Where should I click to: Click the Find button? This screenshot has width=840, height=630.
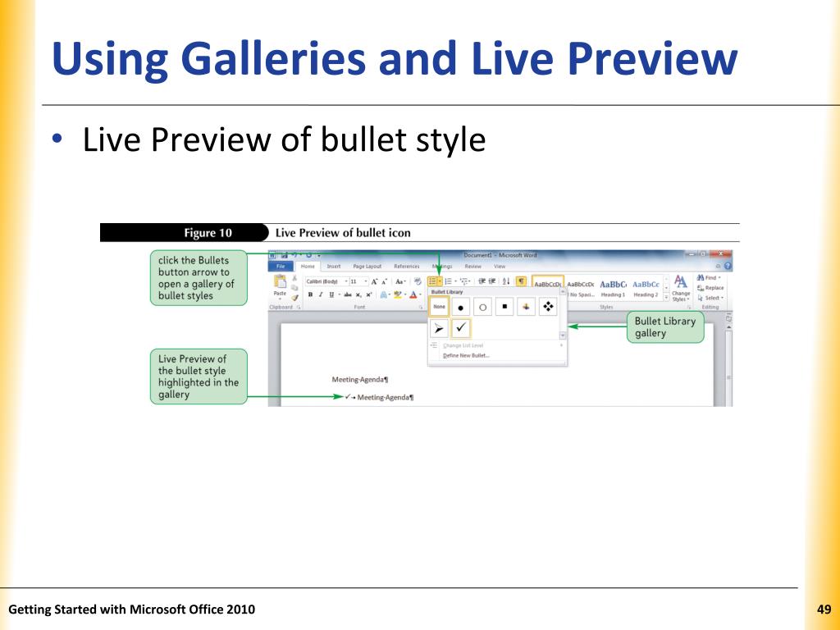pyautogui.click(x=709, y=277)
